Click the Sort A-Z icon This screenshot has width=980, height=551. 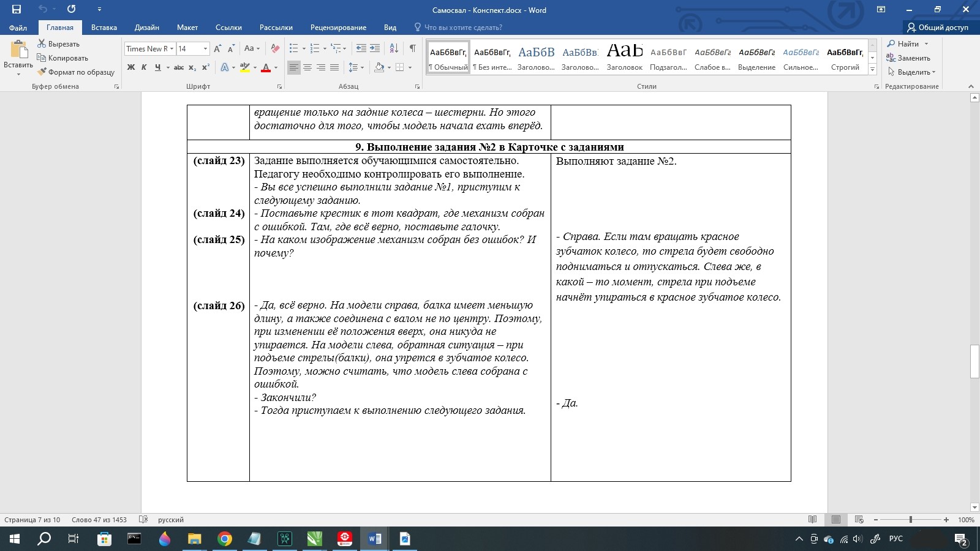click(394, 48)
